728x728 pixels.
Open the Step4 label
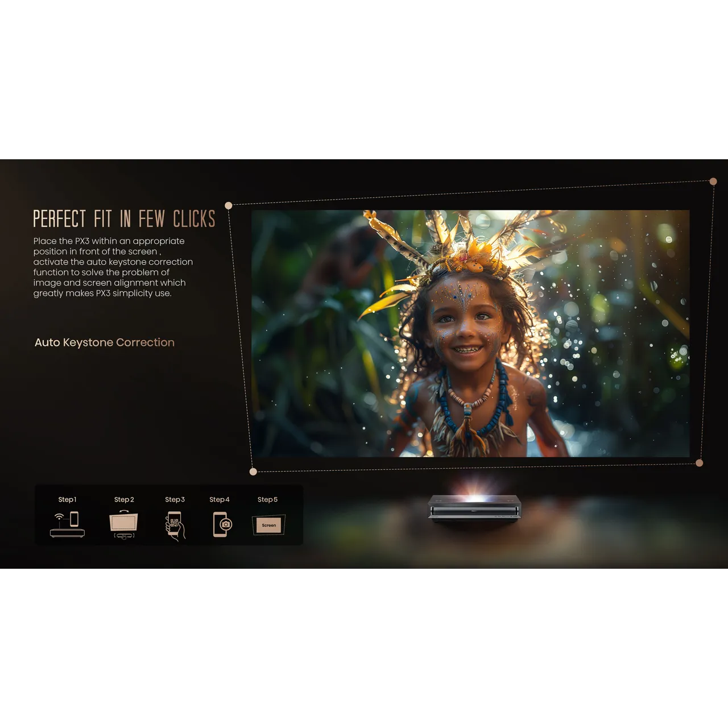coord(219,499)
